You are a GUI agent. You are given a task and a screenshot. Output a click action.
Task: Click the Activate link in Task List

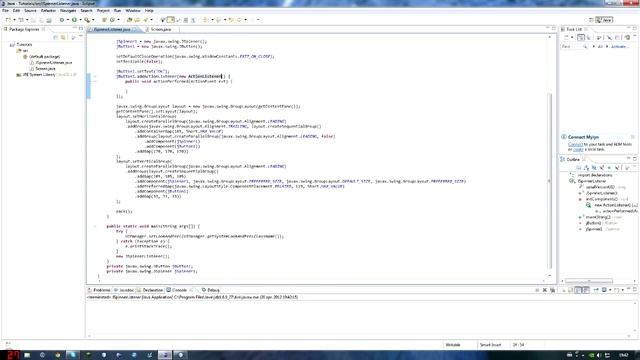[618, 47]
